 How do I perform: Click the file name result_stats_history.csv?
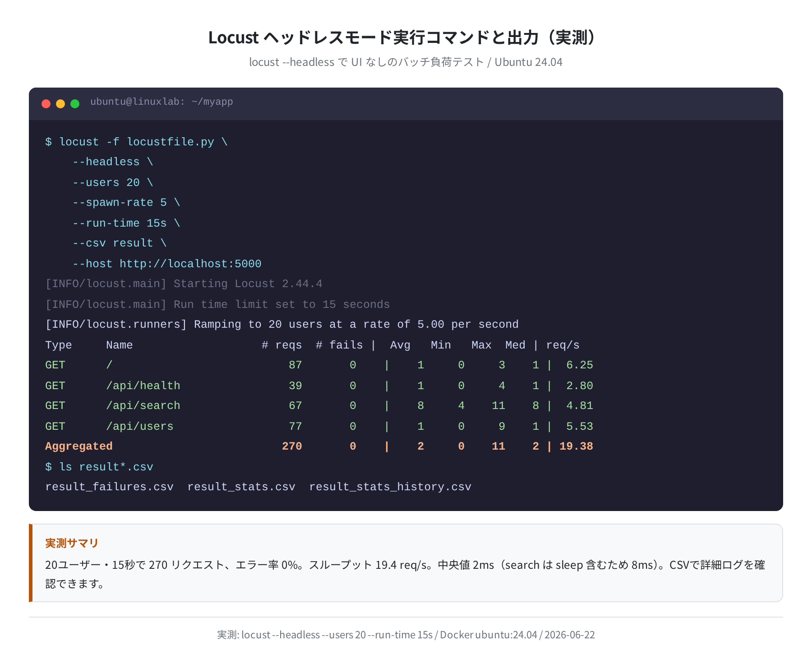coord(390,487)
